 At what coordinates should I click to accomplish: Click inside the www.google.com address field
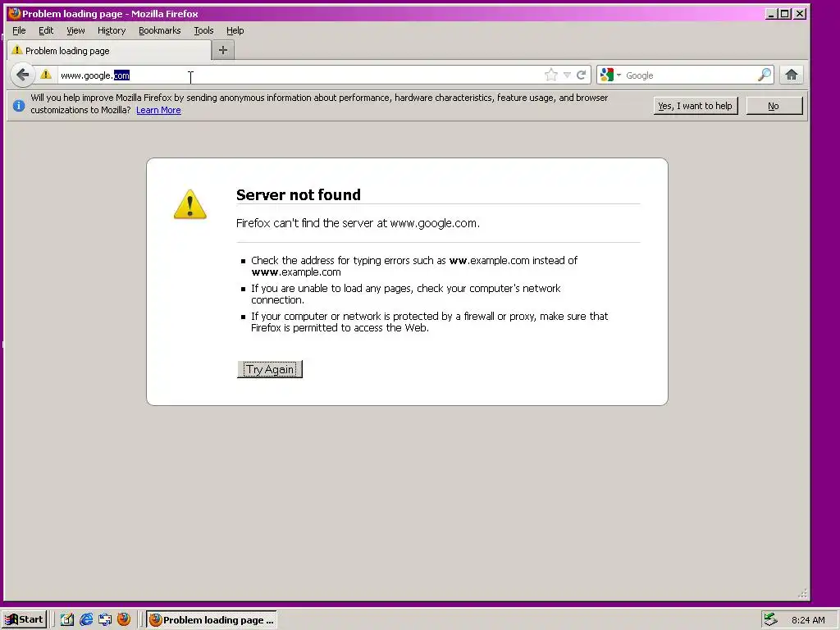point(300,75)
